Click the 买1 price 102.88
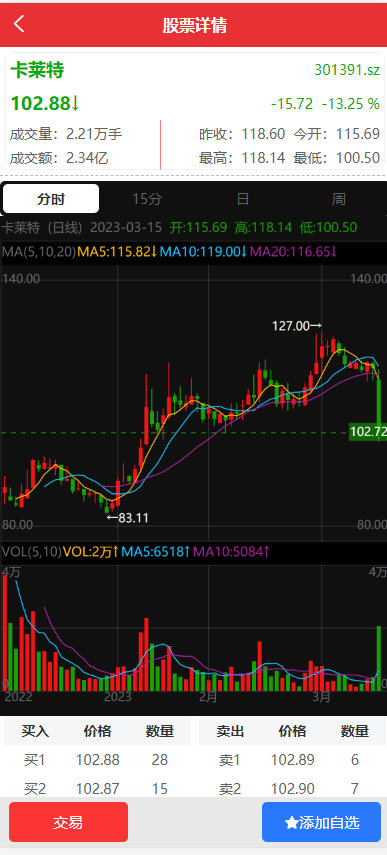The width and height of the screenshot is (387, 855). click(x=98, y=760)
